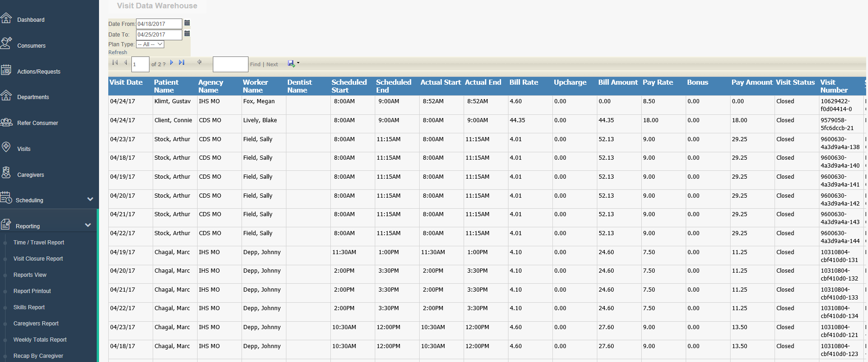Screen dimensions: 868x362
Task: Click the Scheduling calendar-clock icon
Action: [6, 198]
